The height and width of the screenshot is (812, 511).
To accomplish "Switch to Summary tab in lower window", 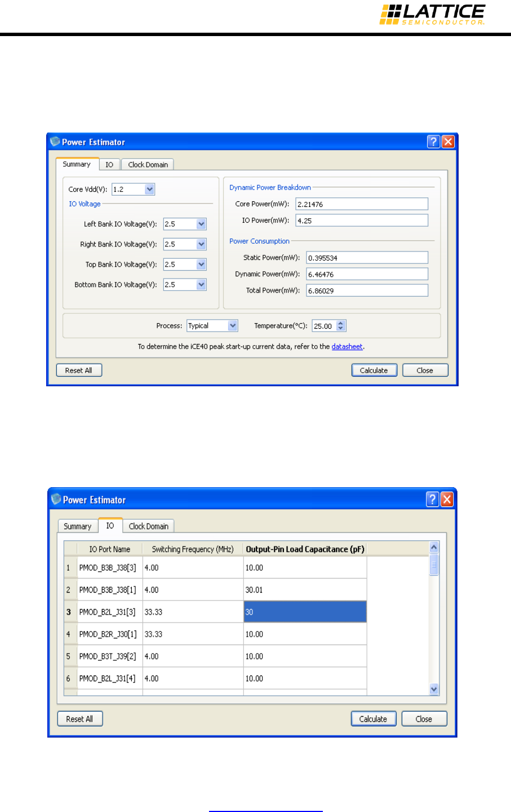I will click(78, 526).
